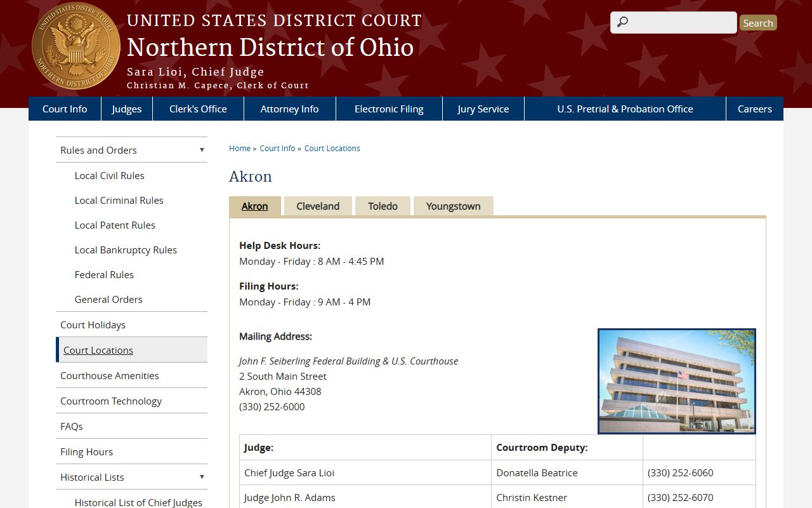Open the Court Info menu

65,109
